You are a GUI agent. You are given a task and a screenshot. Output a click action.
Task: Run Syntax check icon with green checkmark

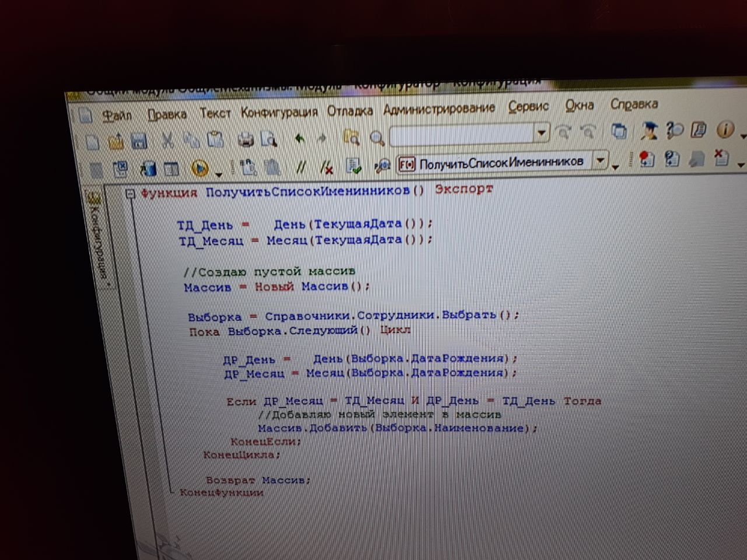click(x=354, y=166)
